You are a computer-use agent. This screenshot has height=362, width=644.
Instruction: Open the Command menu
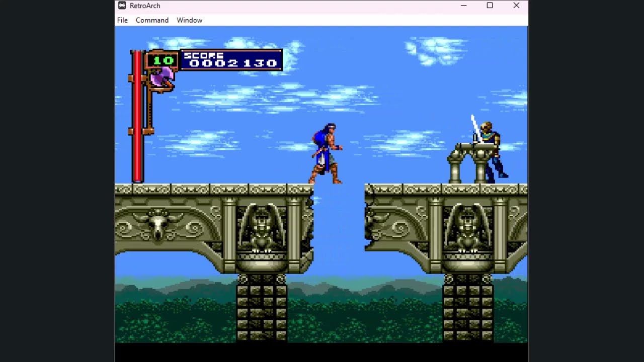click(152, 20)
